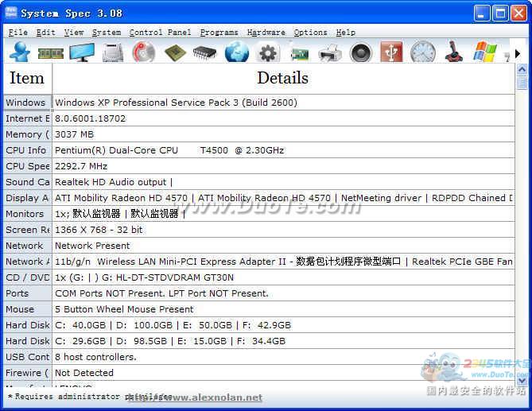
Task: Open the memory RAM module icon
Action: tap(51, 52)
